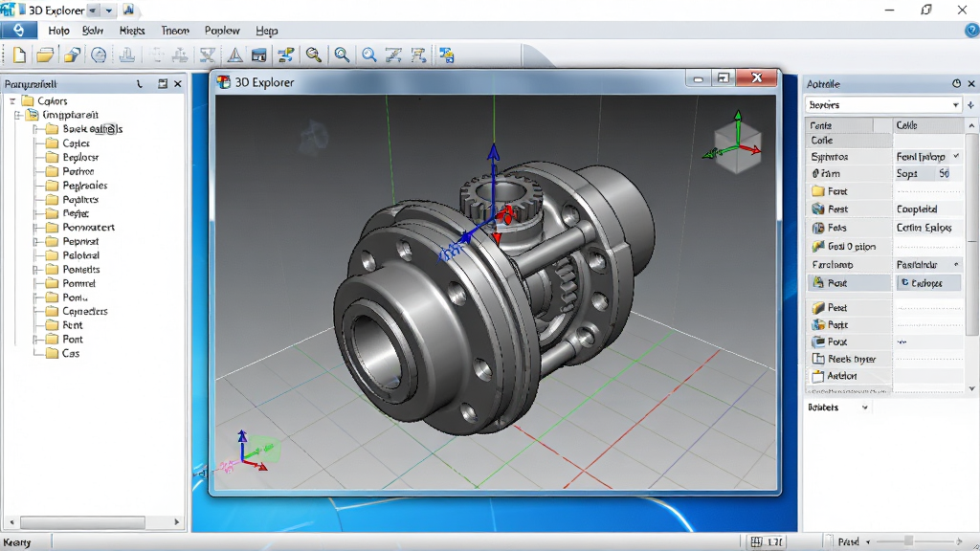Open the 'Hepa' menu

pyautogui.click(x=267, y=30)
